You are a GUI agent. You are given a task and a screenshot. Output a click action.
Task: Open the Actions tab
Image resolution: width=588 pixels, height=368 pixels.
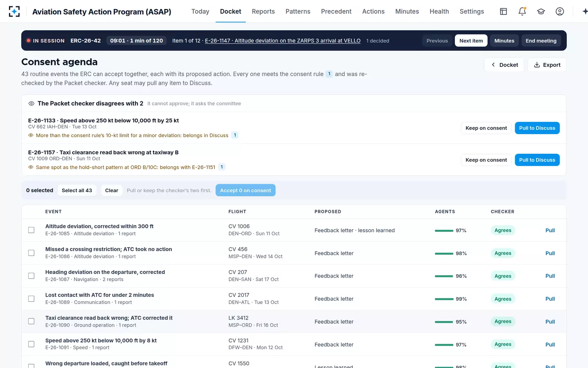373,11
